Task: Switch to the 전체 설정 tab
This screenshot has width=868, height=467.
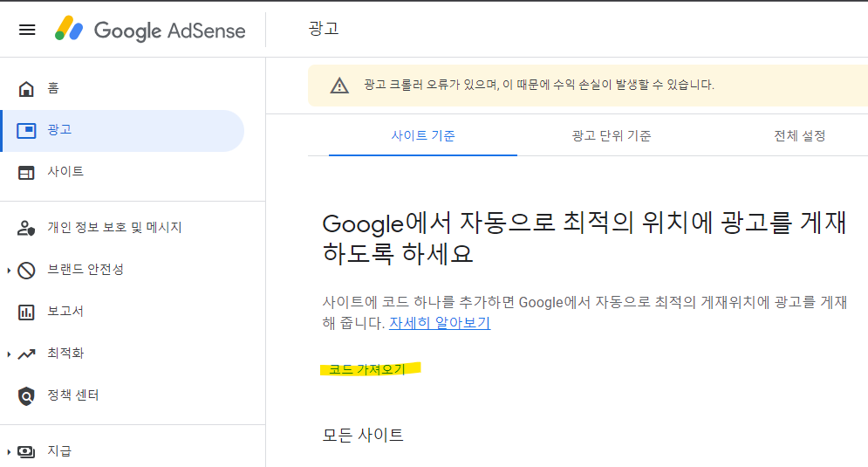Action: click(x=799, y=135)
